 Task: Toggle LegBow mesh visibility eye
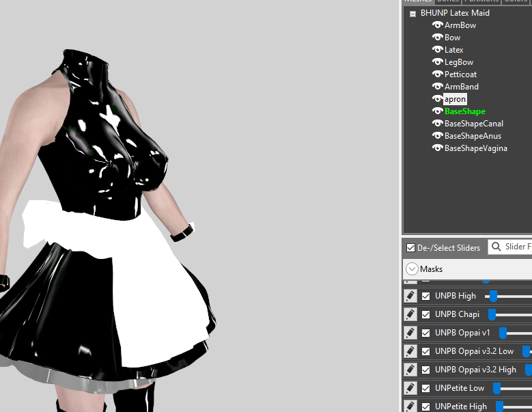tap(437, 61)
